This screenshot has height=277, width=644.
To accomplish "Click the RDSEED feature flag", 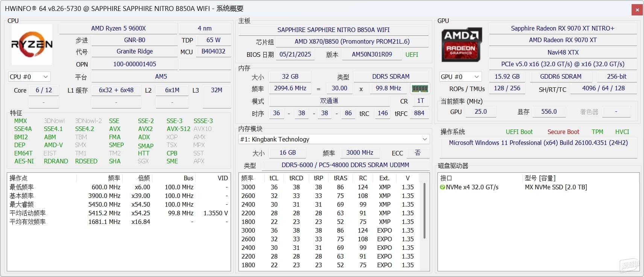I will point(86,161).
